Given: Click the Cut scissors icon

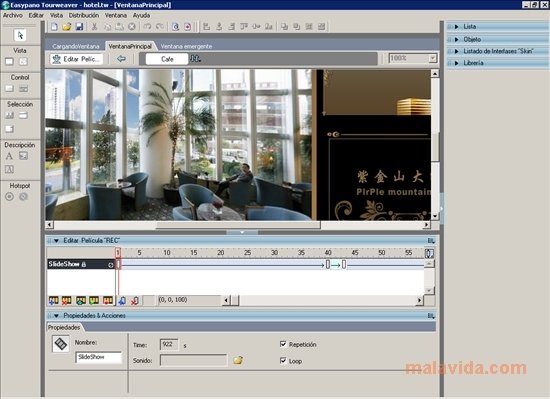Looking at the screenshot, I should (94, 27).
